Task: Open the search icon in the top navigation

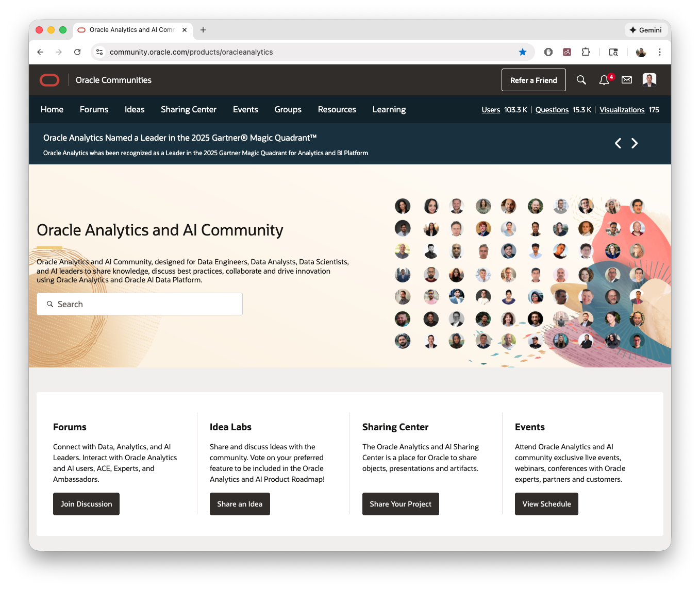Action: click(x=581, y=80)
